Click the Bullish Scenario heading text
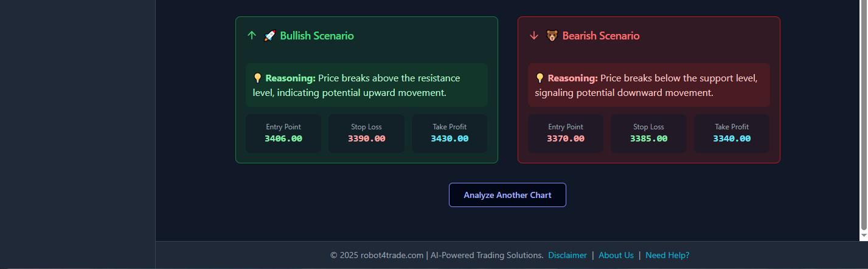This screenshot has height=269, width=868. (x=317, y=36)
